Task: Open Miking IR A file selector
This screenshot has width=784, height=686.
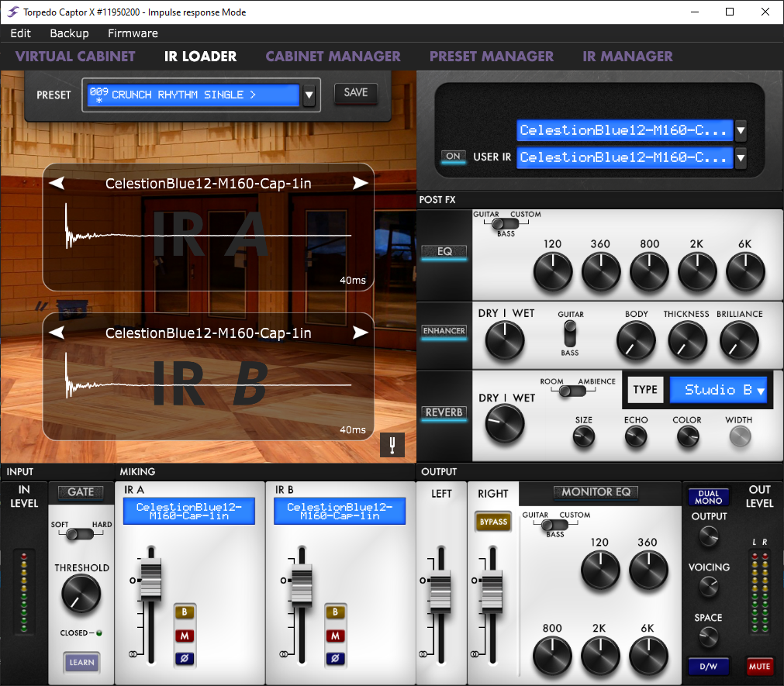Action: [189, 511]
